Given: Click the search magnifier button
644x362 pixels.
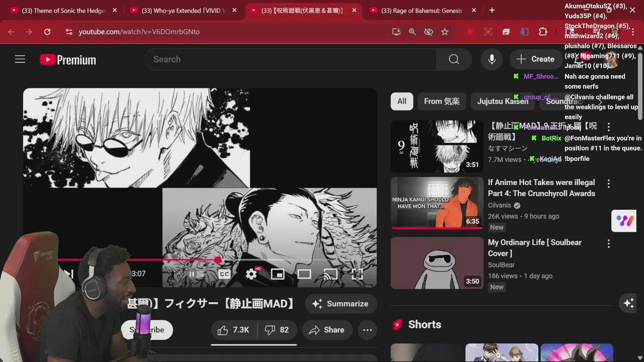Looking at the screenshot, I should pos(454,59).
